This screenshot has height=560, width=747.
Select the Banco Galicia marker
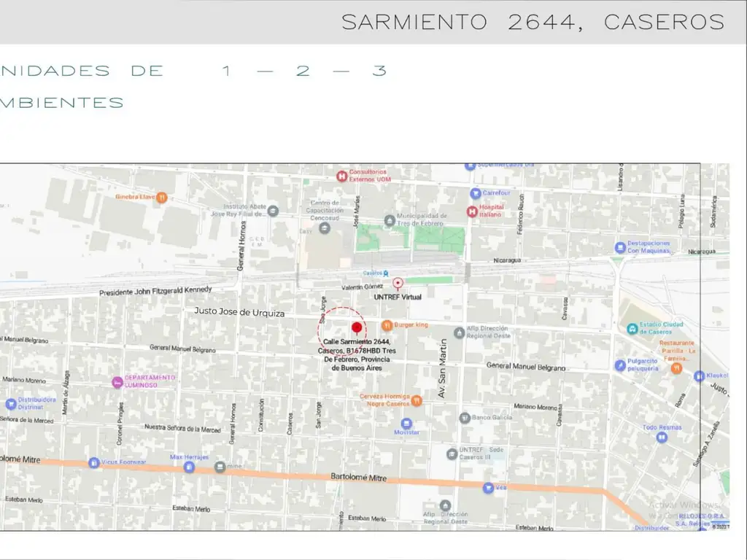pyautogui.click(x=464, y=418)
